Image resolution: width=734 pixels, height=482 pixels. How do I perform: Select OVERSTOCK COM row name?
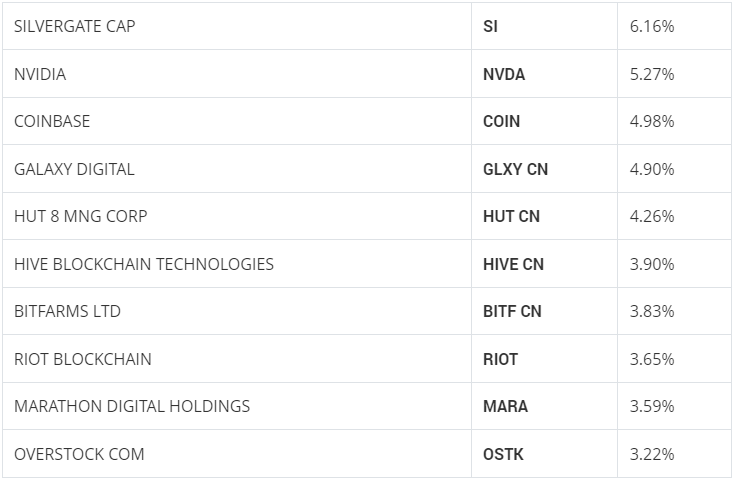[x=79, y=454]
